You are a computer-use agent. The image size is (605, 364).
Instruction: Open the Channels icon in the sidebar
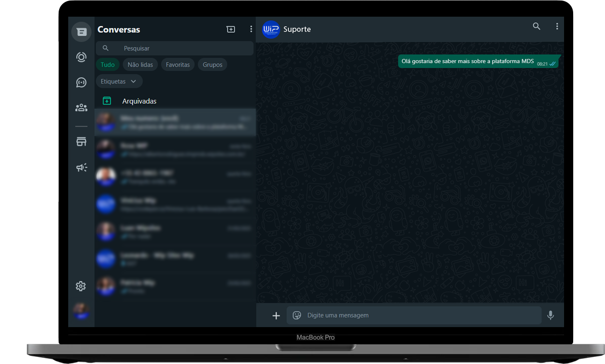81,82
